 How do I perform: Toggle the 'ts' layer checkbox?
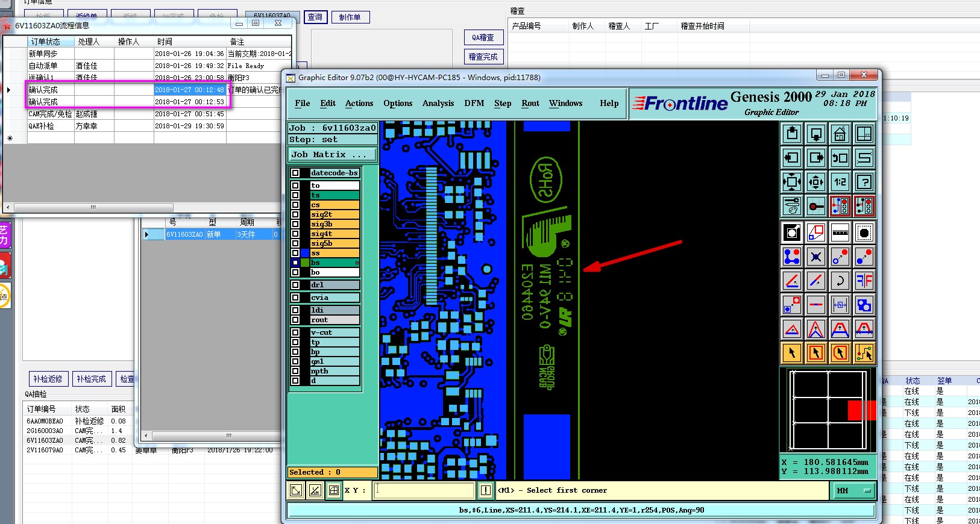point(295,195)
